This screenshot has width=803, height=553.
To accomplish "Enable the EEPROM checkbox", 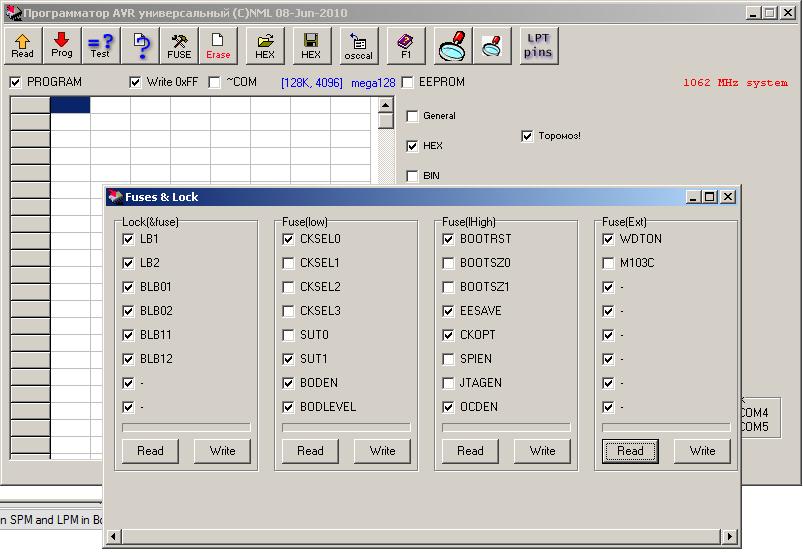I will (408, 82).
